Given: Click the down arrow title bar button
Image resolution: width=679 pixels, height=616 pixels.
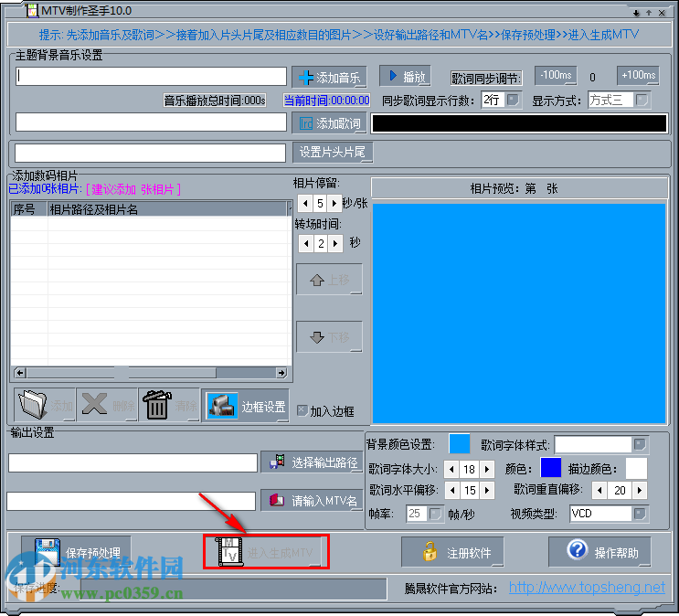Looking at the screenshot, I should click(636, 13).
